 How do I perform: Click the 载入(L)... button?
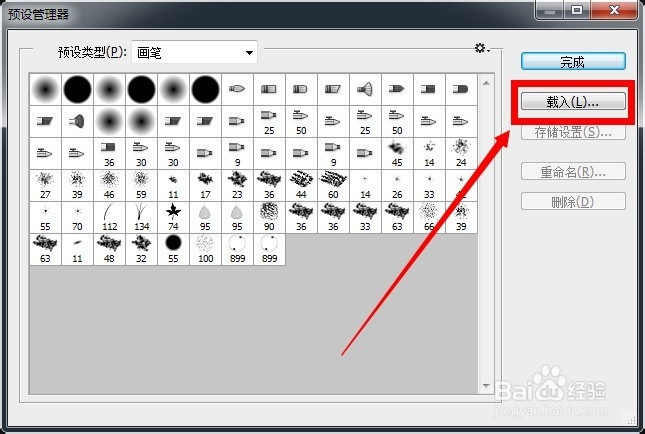point(573,101)
